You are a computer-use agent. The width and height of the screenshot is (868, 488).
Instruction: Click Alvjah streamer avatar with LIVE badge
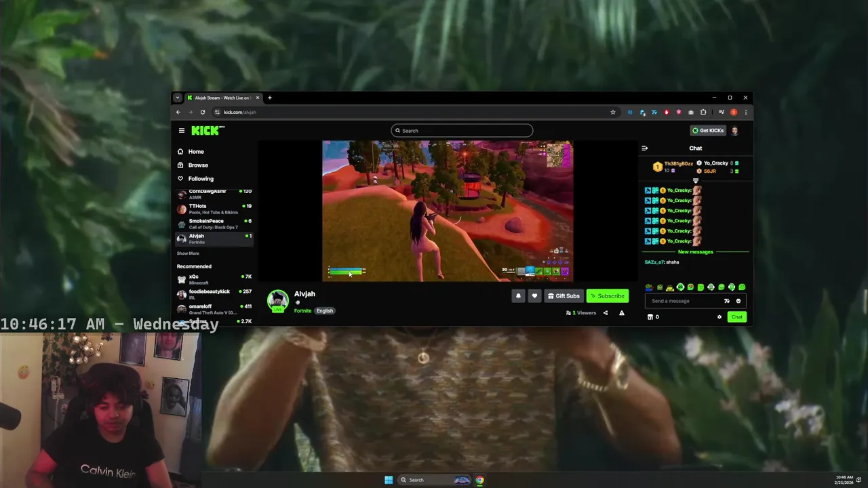[x=277, y=302]
